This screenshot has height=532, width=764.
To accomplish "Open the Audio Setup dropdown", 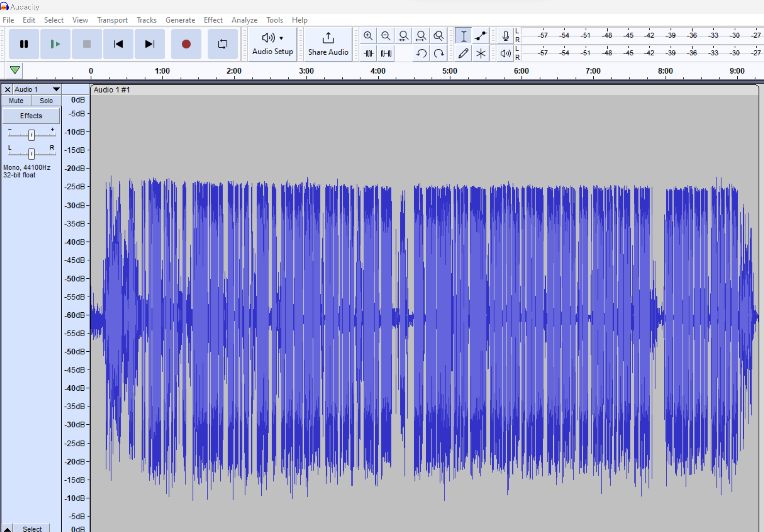I will pos(272,44).
